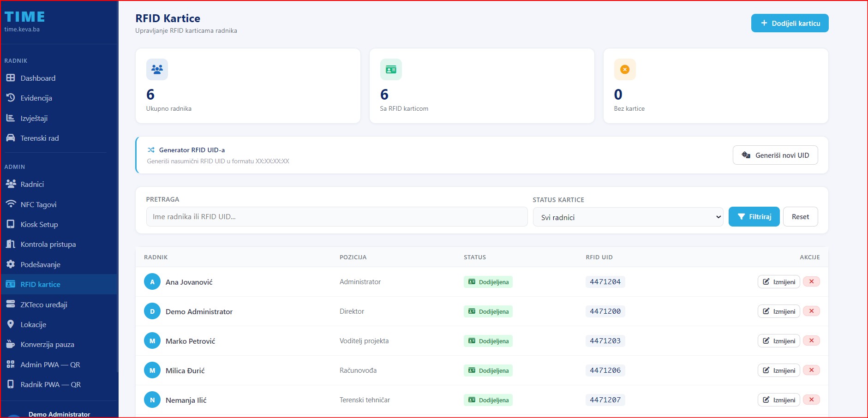
Task: Click the Kontrola pristupa door icon
Action: [11, 244]
